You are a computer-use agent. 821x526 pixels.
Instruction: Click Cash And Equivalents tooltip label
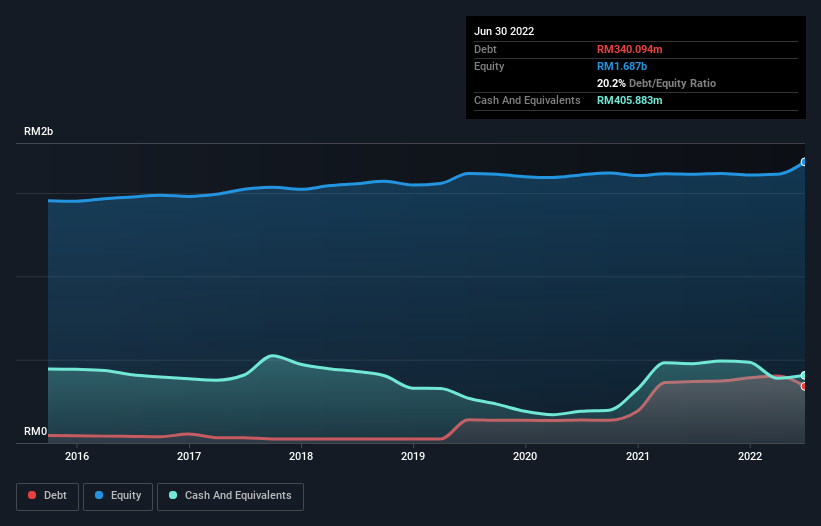click(527, 100)
